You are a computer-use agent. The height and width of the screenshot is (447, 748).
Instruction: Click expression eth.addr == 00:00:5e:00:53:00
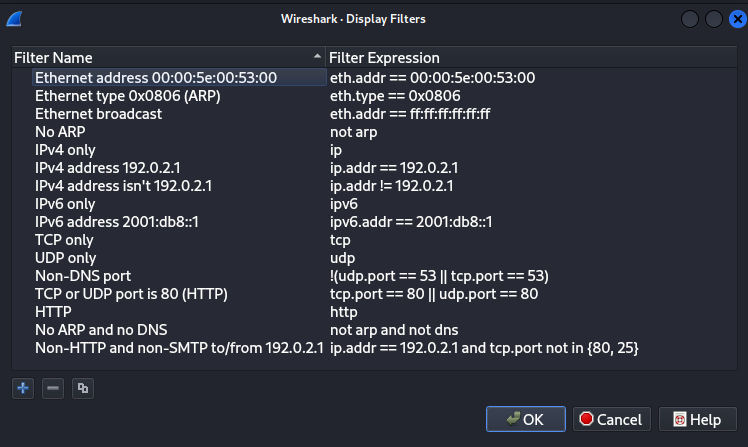[x=433, y=77]
